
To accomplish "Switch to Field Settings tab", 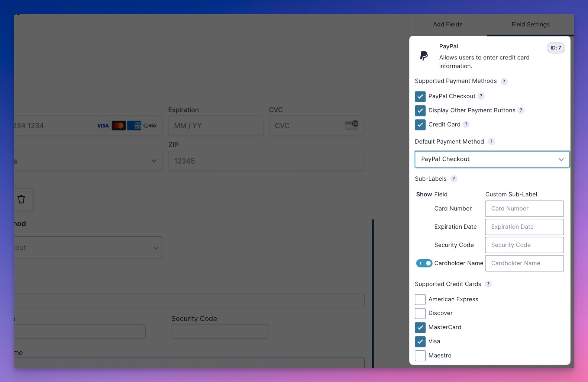I will click(530, 25).
